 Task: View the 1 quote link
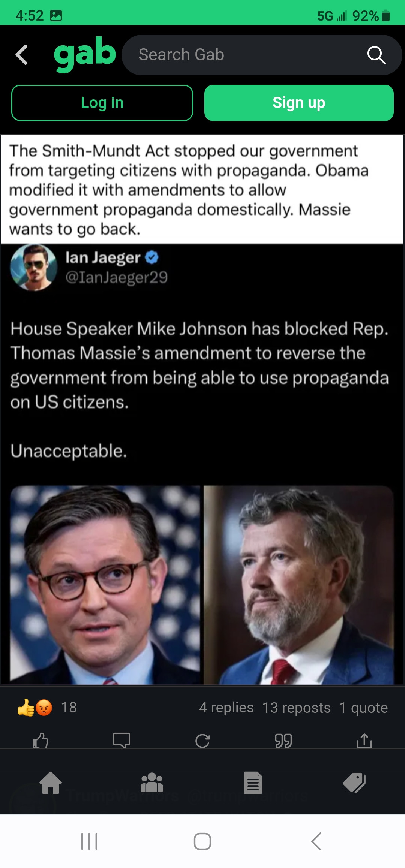pos(364,708)
